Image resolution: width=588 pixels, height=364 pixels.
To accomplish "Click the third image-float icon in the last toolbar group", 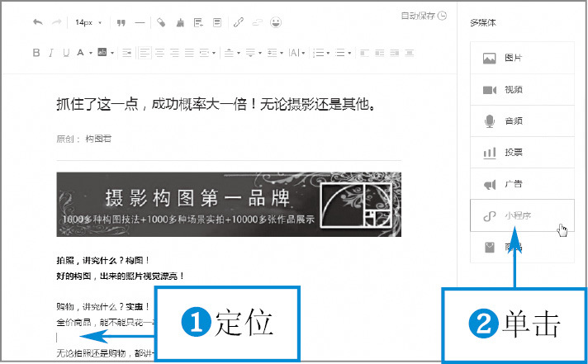I will click(x=395, y=53).
